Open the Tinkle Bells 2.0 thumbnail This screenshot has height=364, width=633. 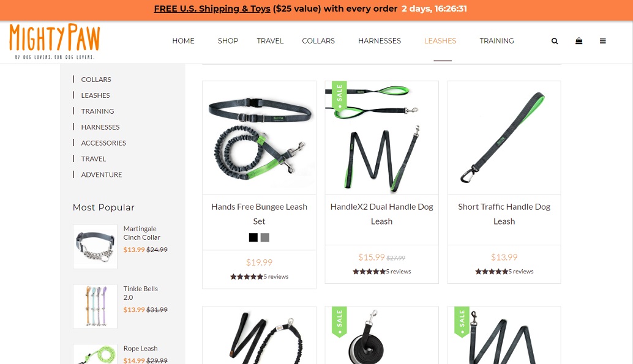click(x=96, y=306)
